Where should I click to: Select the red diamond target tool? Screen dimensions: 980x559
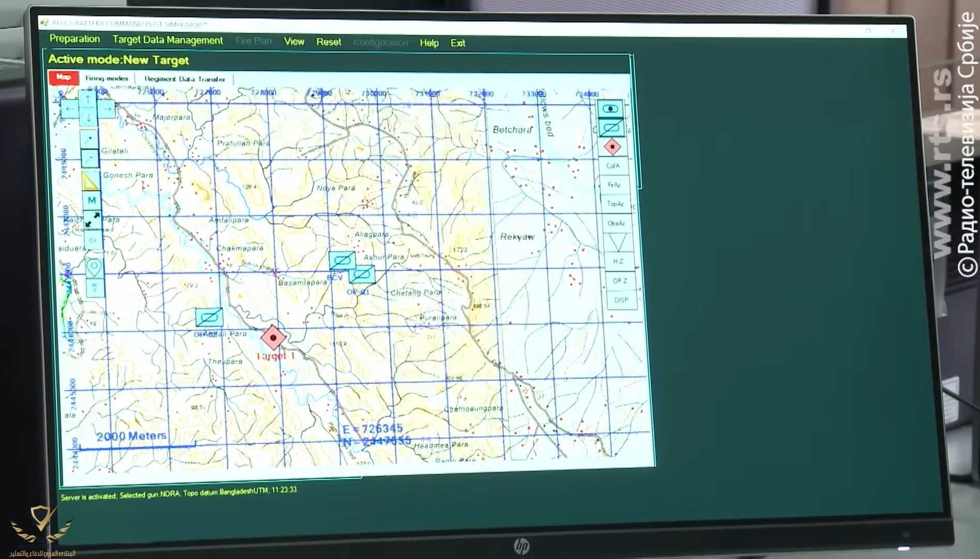(612, 147)
